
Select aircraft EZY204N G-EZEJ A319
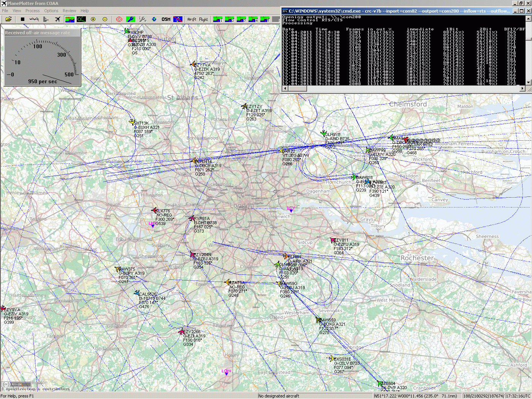point(193,254)
